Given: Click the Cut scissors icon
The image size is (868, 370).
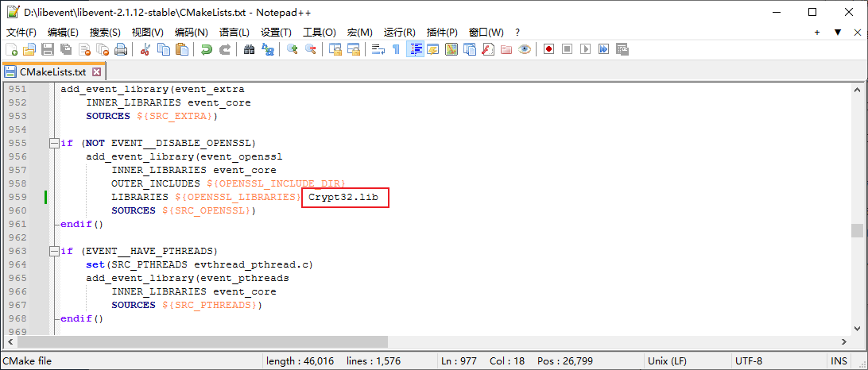Looking at the screenshot, I should tap(145, 49).
